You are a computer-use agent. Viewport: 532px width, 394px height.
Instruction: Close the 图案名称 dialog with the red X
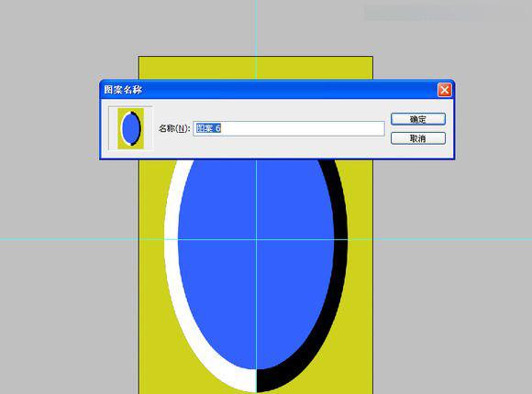[445, 90]
